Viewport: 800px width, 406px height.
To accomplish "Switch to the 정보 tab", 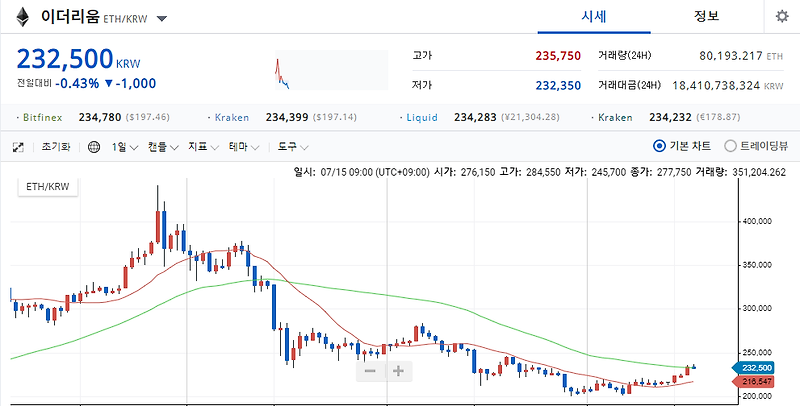I will pos(707,17).
